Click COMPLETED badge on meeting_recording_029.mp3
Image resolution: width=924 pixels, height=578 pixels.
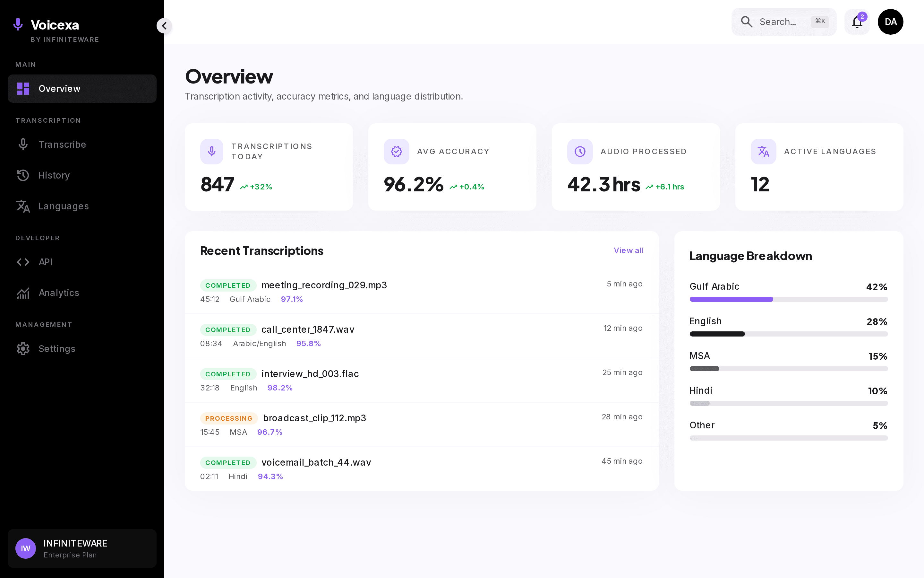point(228,285)
